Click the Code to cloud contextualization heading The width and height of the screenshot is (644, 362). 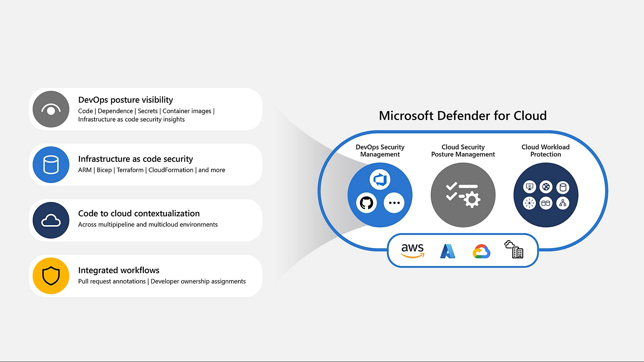click(x=139, y=214)
